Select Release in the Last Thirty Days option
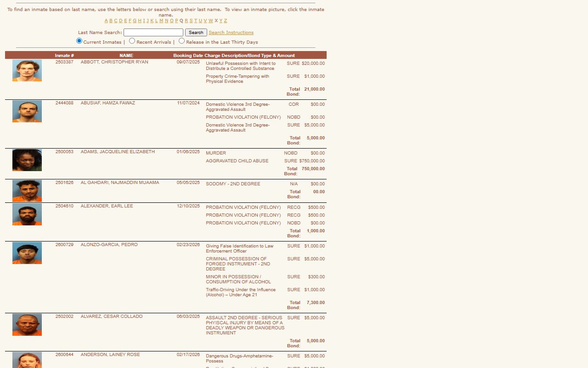Image resolution: width=588 pixels, height=368 pixels. pos(181,41)
